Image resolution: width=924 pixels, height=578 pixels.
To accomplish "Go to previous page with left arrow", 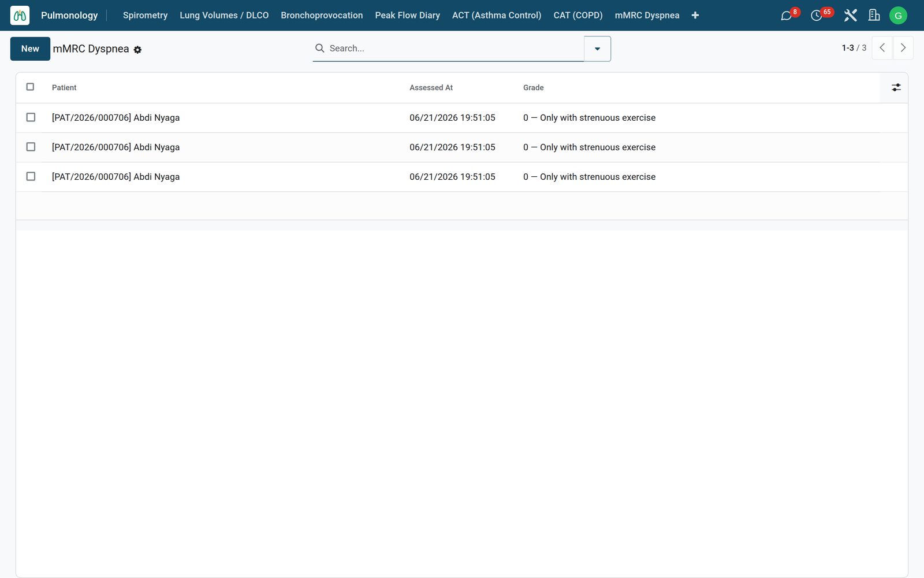I will 882,48.
